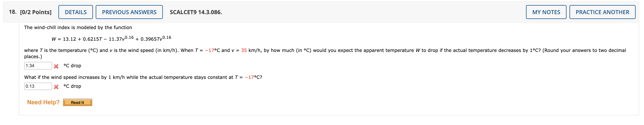Viewport: 644px width, 125px height.
Task: Click the answer field containing 0.13
Action: 38,86
